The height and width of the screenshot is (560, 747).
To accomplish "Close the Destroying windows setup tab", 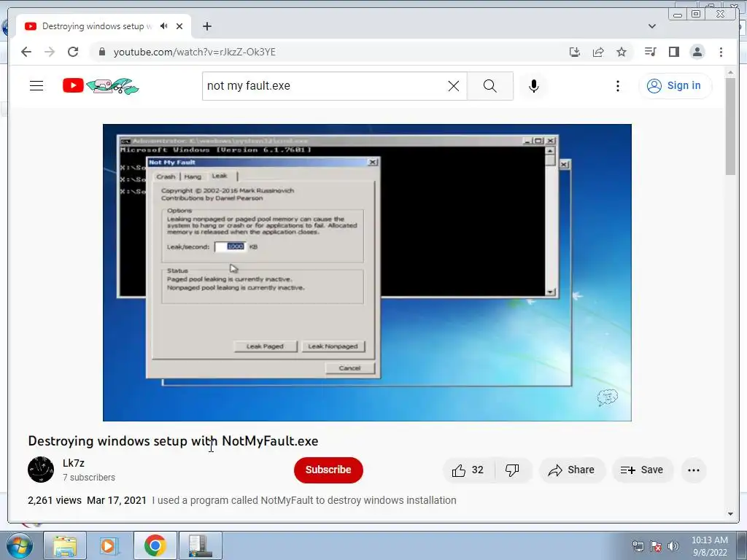I will coord(179,26).
